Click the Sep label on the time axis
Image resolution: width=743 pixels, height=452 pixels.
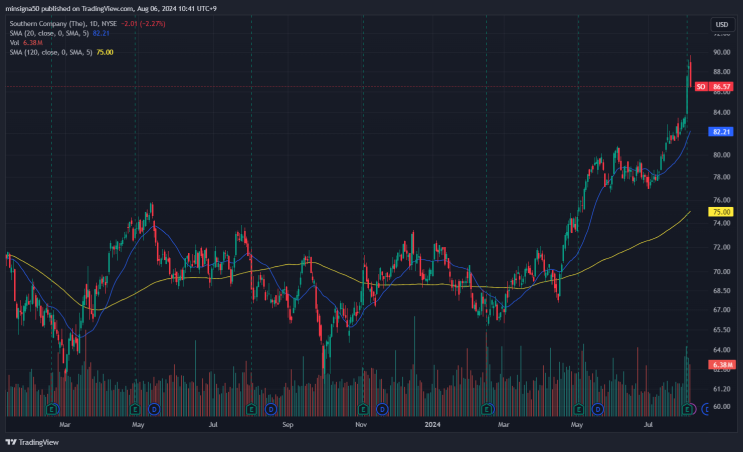288,425
